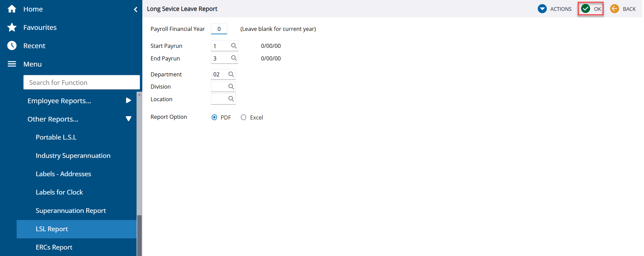Focus the Search for Function box
Viewport: 644px width, 256px height.
[82, 82]
